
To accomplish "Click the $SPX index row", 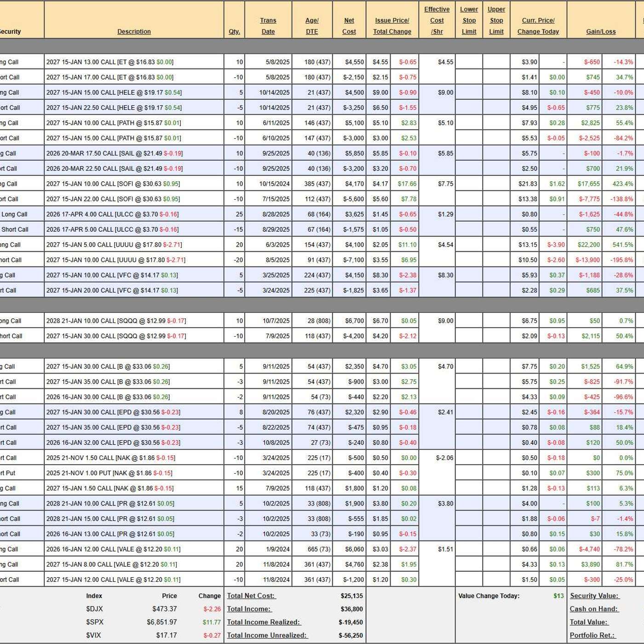I will tap(95, 622).
